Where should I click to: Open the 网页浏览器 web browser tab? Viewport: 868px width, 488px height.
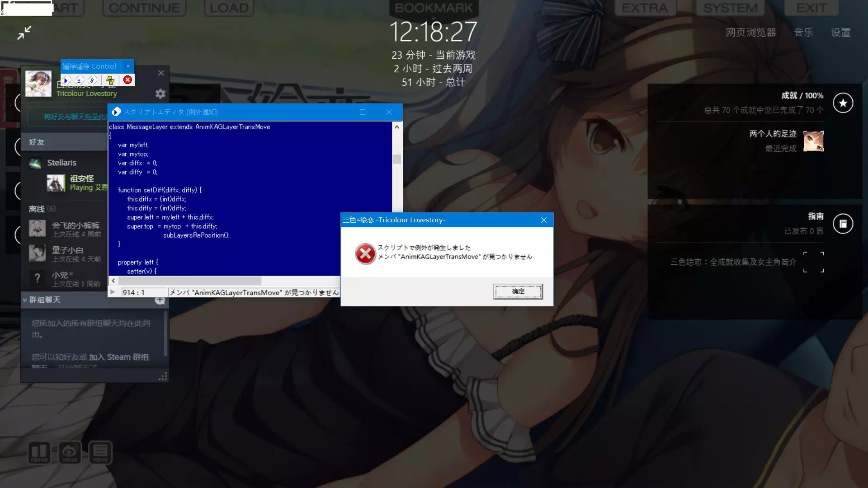click(x=750, y=33)
